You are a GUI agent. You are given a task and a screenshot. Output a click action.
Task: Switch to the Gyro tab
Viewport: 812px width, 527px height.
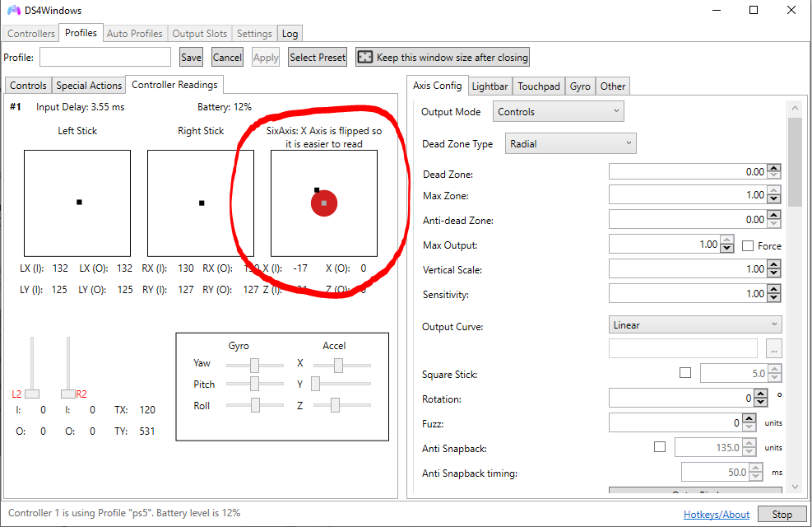coord(580,86)
